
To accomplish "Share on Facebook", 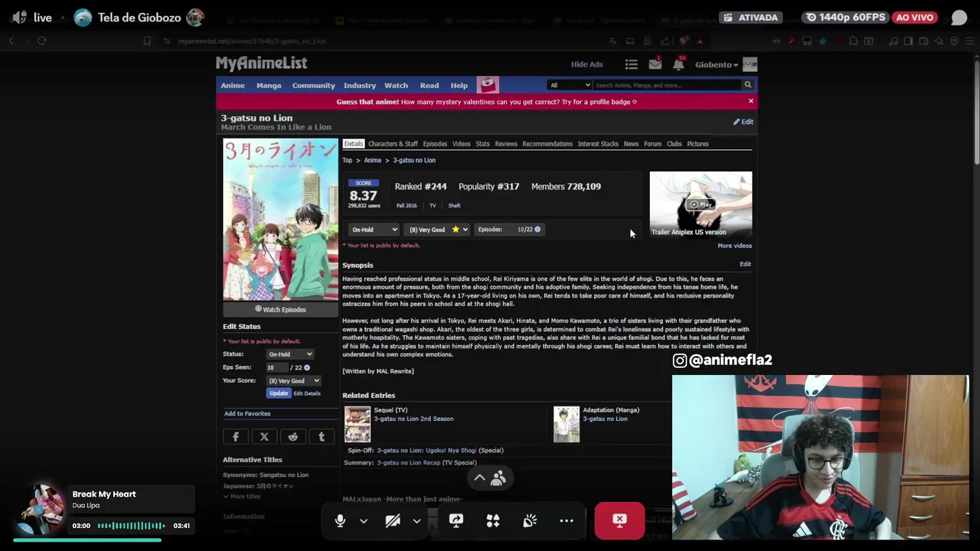I will [236, 437].
